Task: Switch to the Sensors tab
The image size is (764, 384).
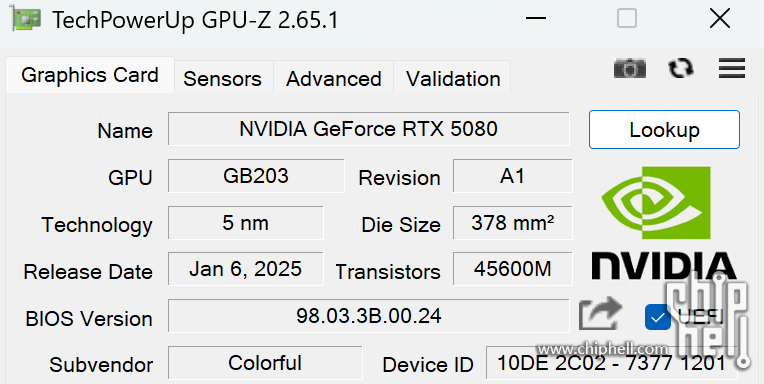Action: [x=223, y=78]
